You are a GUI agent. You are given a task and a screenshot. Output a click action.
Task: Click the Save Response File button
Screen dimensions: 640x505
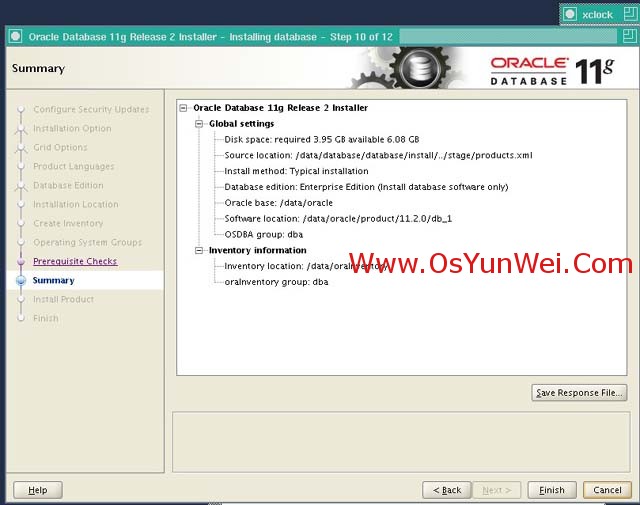(579, 393)
